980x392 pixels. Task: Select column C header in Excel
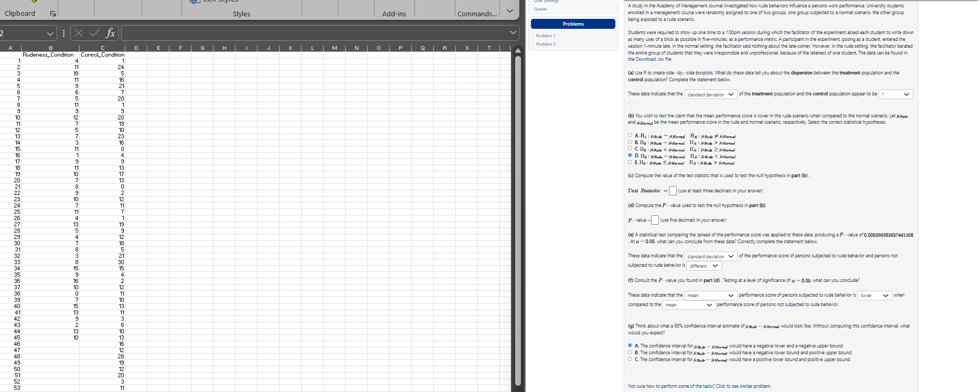click(x=102, y=48)
